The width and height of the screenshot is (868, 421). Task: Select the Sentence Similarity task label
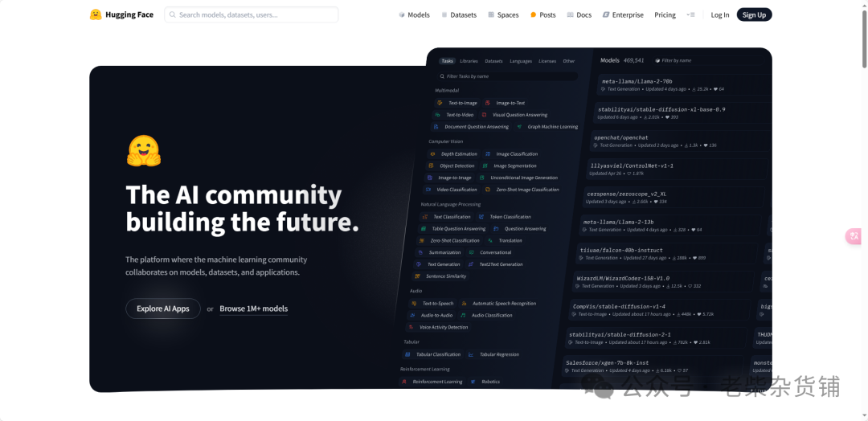[x=446, y=276]
